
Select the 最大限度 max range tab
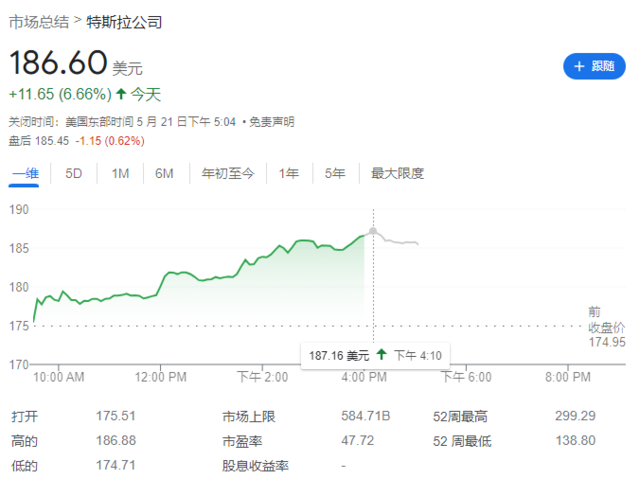pyautogui.click(x=397, y=173)
